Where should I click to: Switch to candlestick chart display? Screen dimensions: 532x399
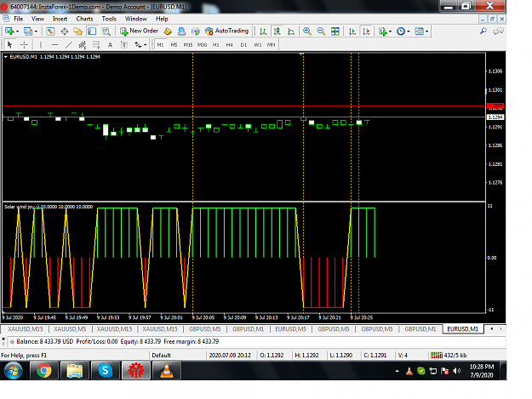(277, 31)
